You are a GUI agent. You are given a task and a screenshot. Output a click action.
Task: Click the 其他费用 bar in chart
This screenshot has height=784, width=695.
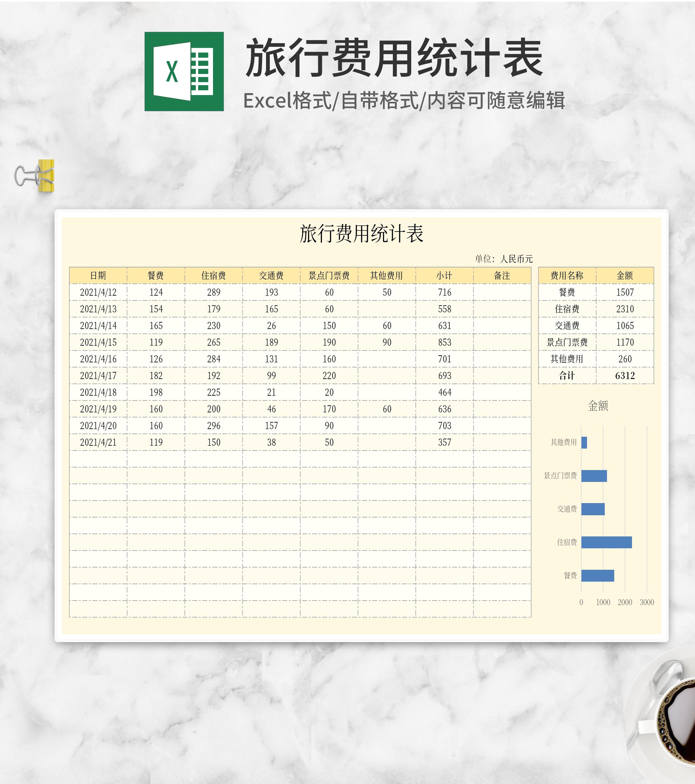[x=584, y=443]
